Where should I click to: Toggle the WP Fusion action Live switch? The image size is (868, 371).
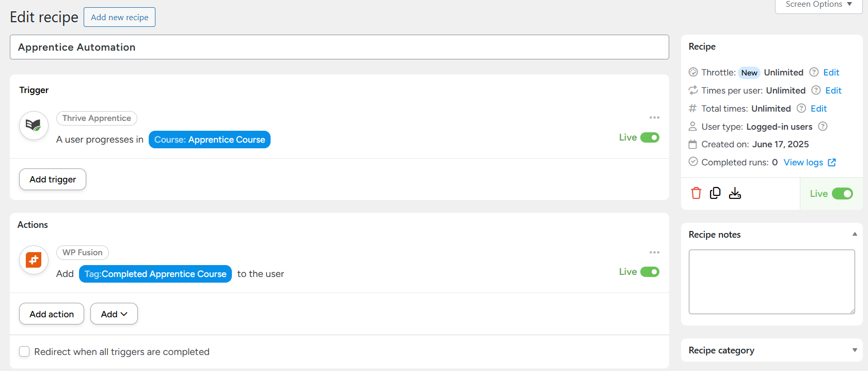point(650,272)
